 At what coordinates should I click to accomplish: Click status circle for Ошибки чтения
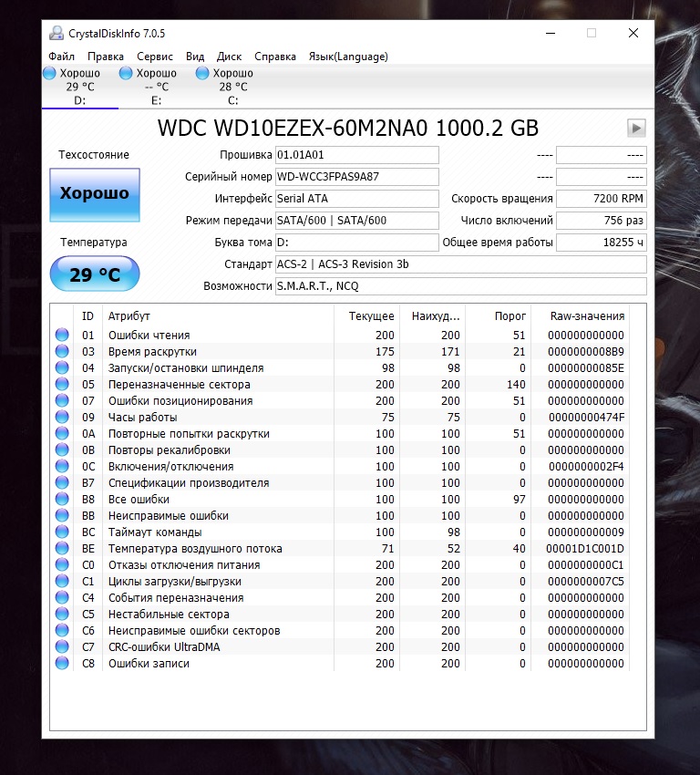[62, 335]
